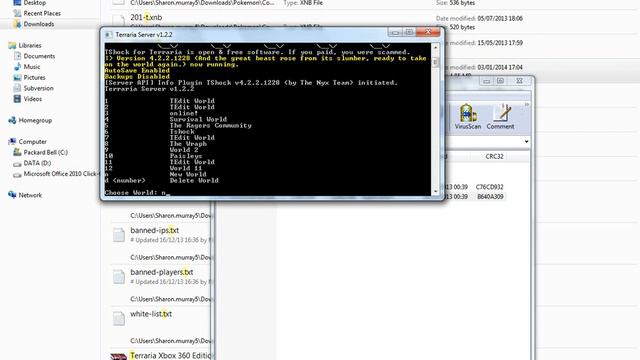The width and height of the screenshot is (640, 360).
Task: Click 'Delete World' console line
Action: 194,180
